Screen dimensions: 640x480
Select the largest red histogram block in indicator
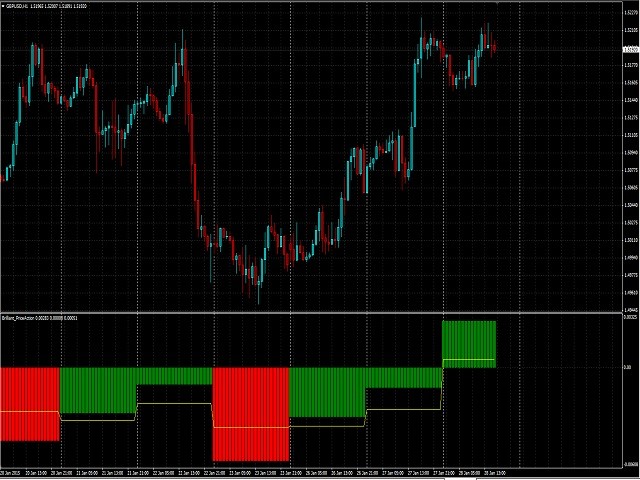point(251,414)
